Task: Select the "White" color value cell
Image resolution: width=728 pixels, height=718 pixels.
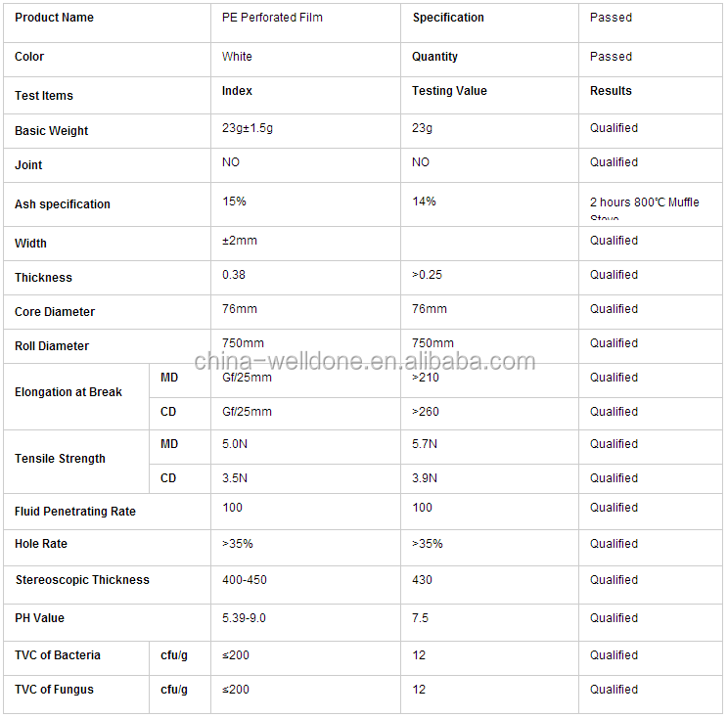Action: [x=237, y=57]
